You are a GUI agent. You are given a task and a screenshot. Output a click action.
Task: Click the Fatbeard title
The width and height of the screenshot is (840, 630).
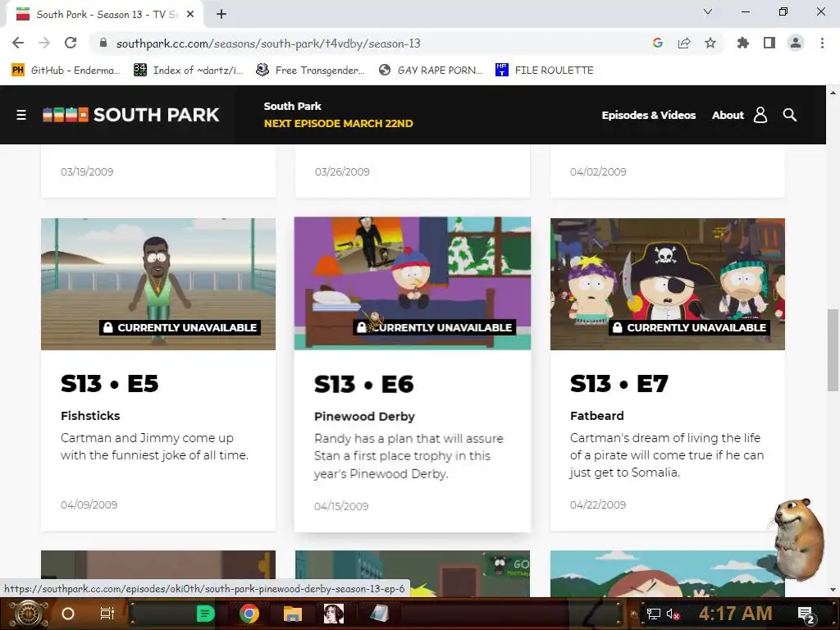(597, 416)
